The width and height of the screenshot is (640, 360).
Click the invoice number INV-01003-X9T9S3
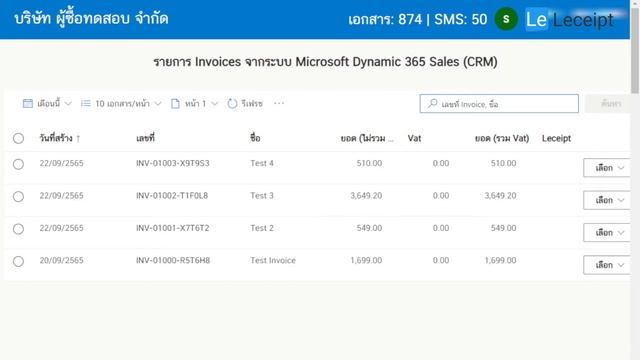pyautogui.click(x=173, y=163)
